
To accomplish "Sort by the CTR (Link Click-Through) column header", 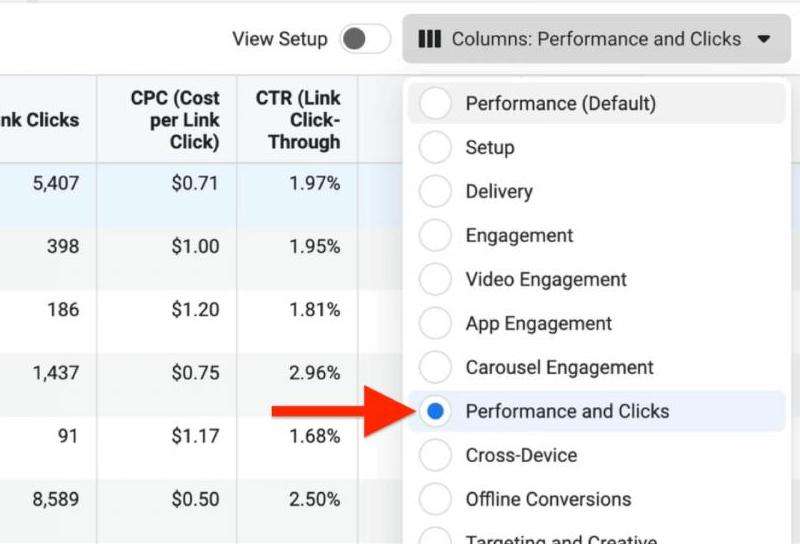I will [x=304, y=120].
